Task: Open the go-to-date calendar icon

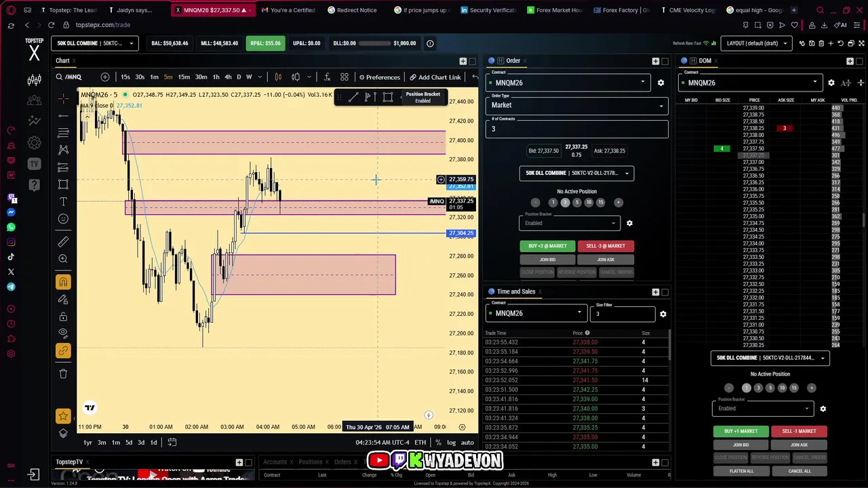Action: [x=172, y=443]
